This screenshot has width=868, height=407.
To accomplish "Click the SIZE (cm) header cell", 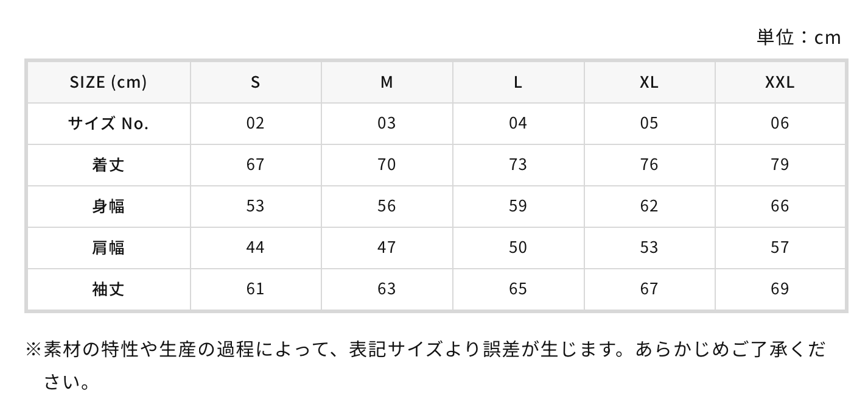I will pos(108,82).
